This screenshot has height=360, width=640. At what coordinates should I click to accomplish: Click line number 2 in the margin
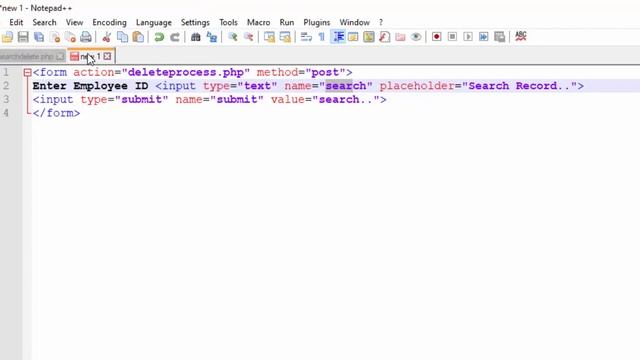[x=6, y=86]
